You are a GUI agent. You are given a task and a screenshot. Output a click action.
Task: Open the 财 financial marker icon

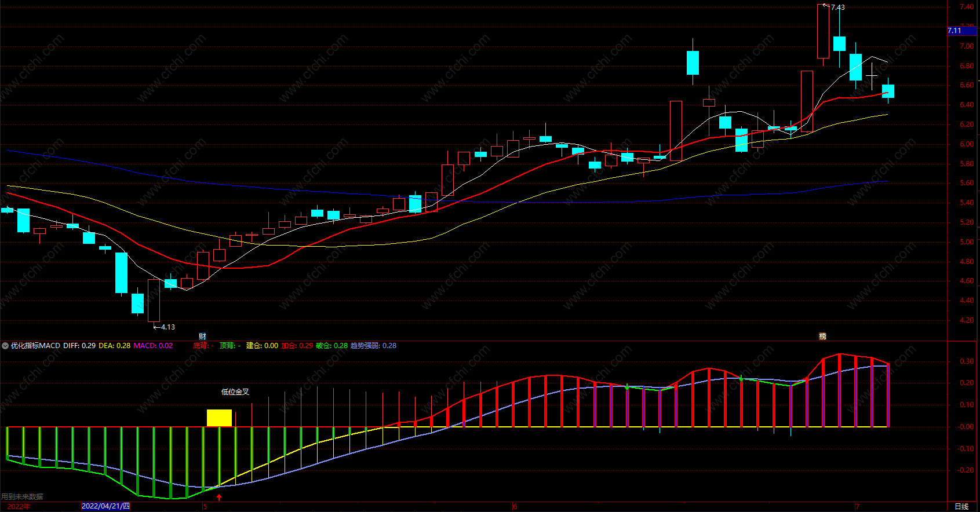pos(202,337)
